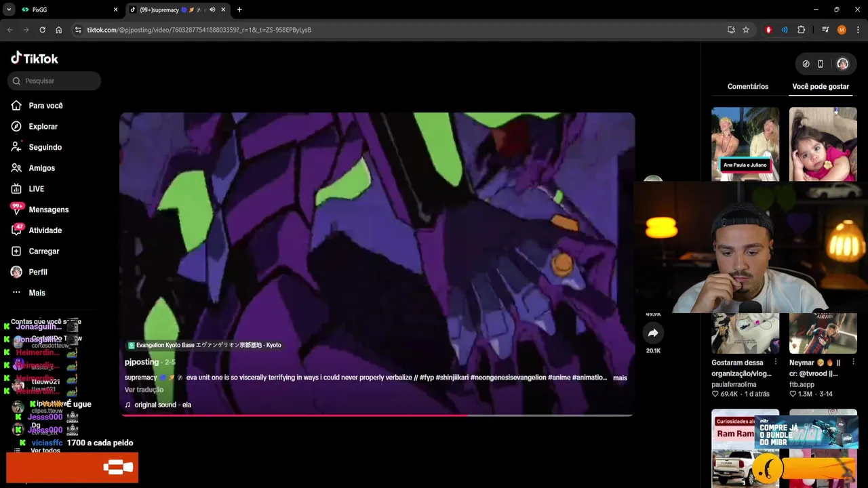
Task: Go to browser home page
Action: click(58, 30)
